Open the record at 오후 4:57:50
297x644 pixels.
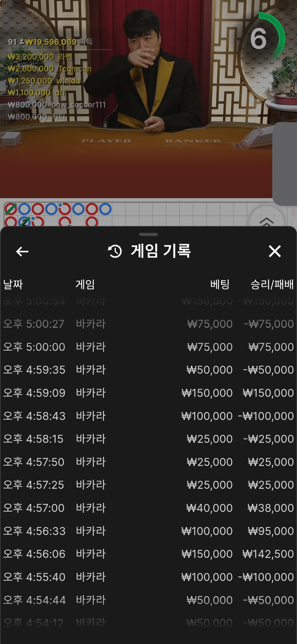pos(148,462)
